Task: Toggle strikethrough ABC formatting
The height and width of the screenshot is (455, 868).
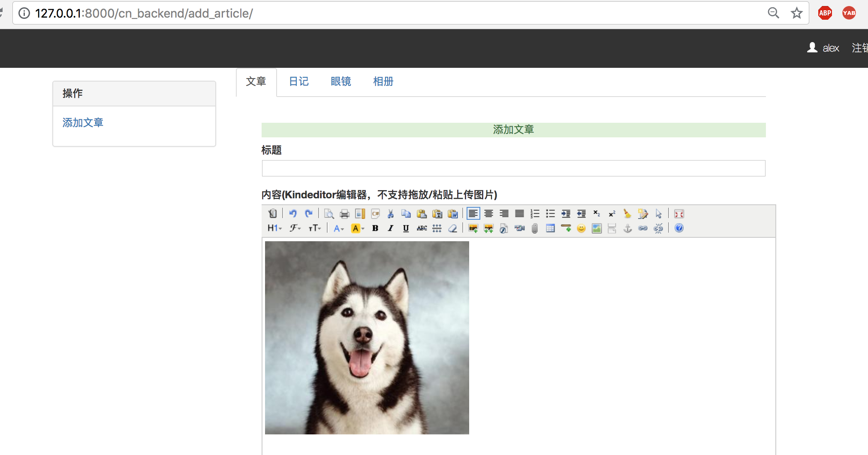Action: (x=422, y=228)
